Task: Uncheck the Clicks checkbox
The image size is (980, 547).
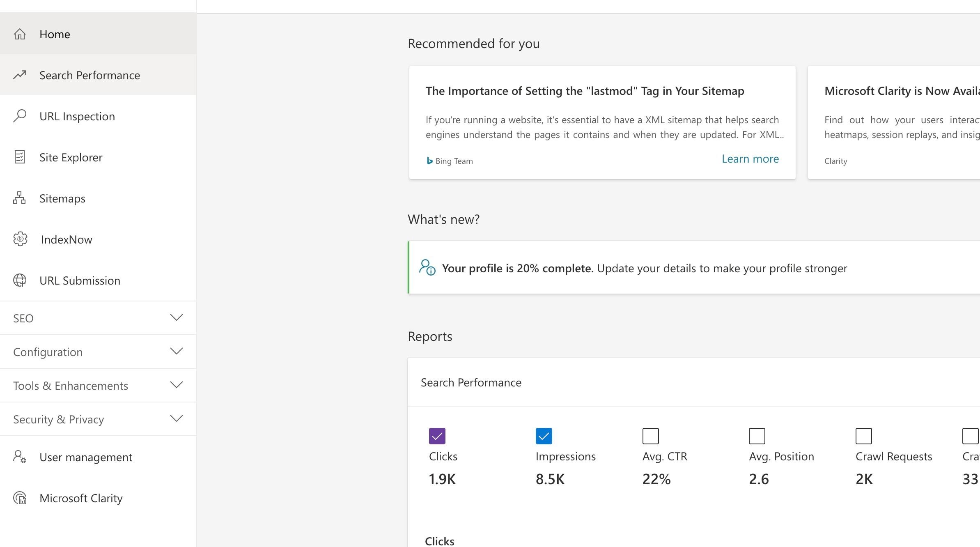Action: click(x=437, y=436)
